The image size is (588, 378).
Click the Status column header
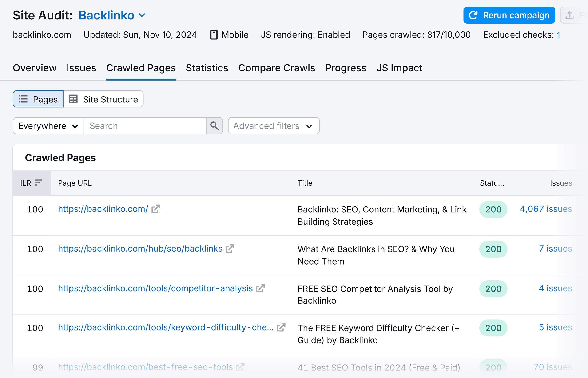(x=492, y=183)
